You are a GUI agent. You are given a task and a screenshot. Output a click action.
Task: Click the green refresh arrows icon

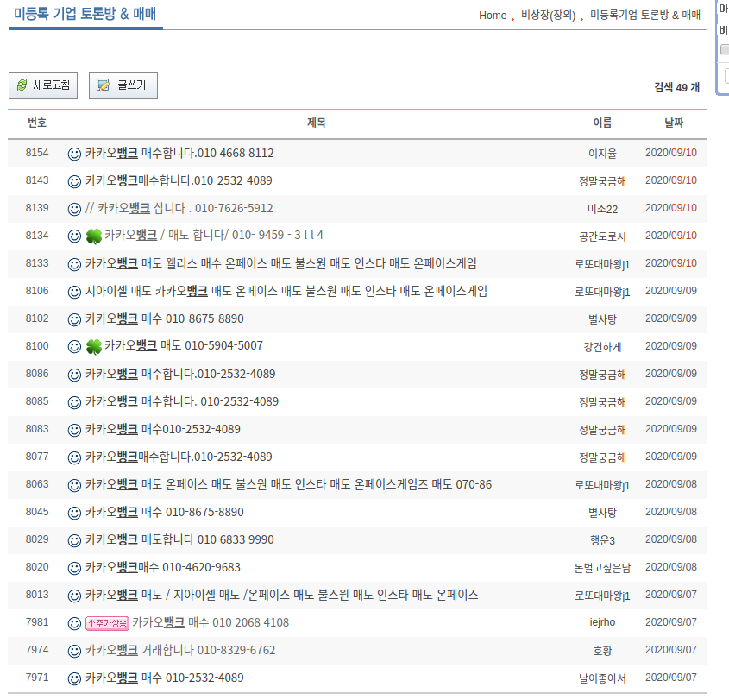[x=22, y=85]
